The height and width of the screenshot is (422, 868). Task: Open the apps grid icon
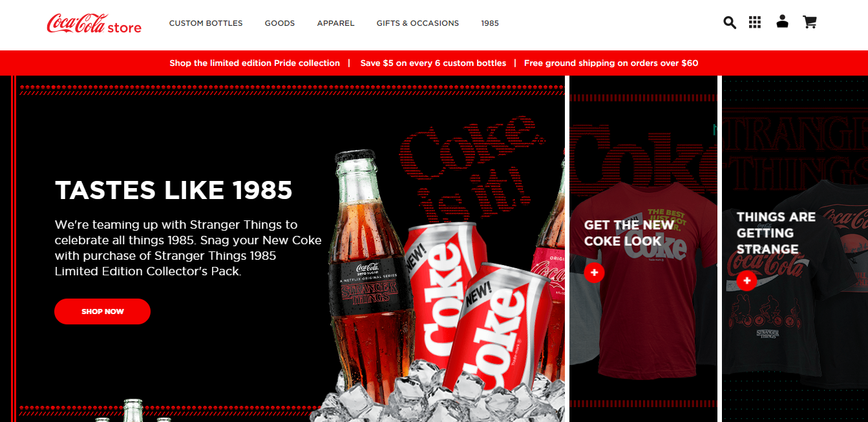pyautogui.click(x=755, y=23)
